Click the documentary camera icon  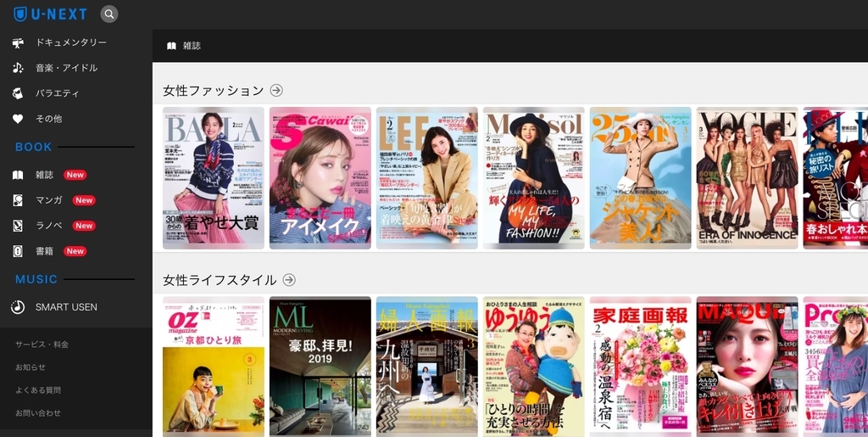click(x=19, y=42)
